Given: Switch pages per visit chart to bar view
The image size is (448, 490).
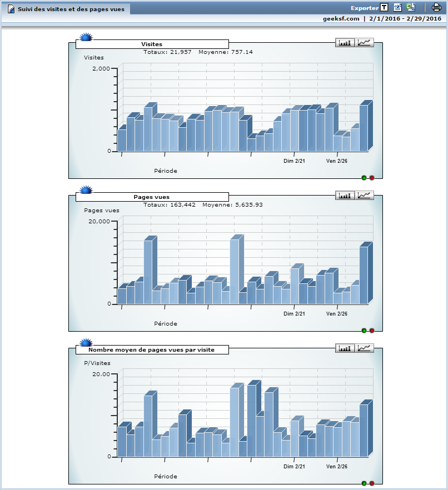Looking at the screenshot, I should [345, 348].
